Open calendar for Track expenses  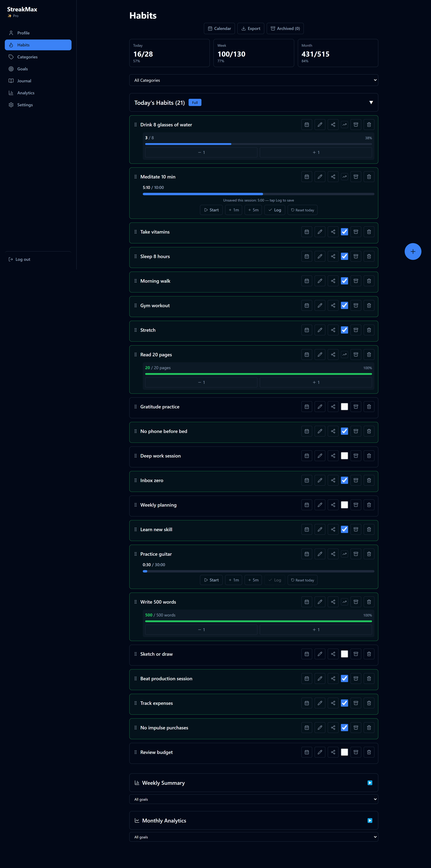click(x=306, y=703)
